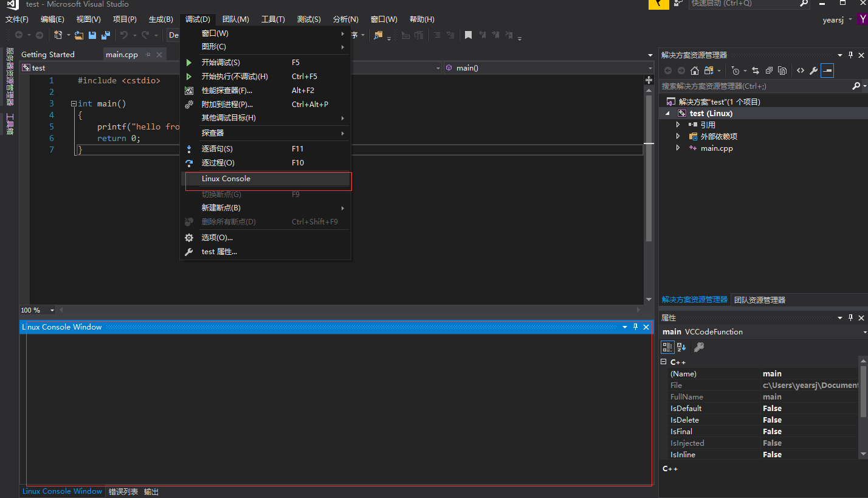This screenshot has width=868, height=498.
Task: Select 开始执行(不调试)(H) menu item
Action: click(265, 77)
